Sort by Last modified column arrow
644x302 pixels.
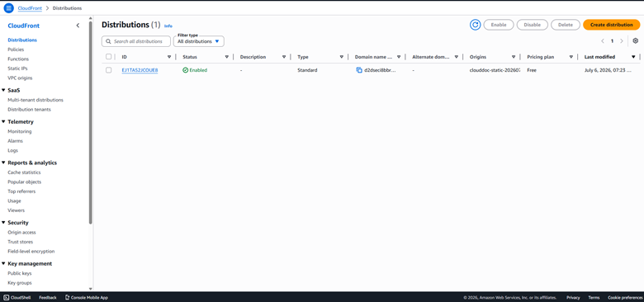tap(633, 57)
